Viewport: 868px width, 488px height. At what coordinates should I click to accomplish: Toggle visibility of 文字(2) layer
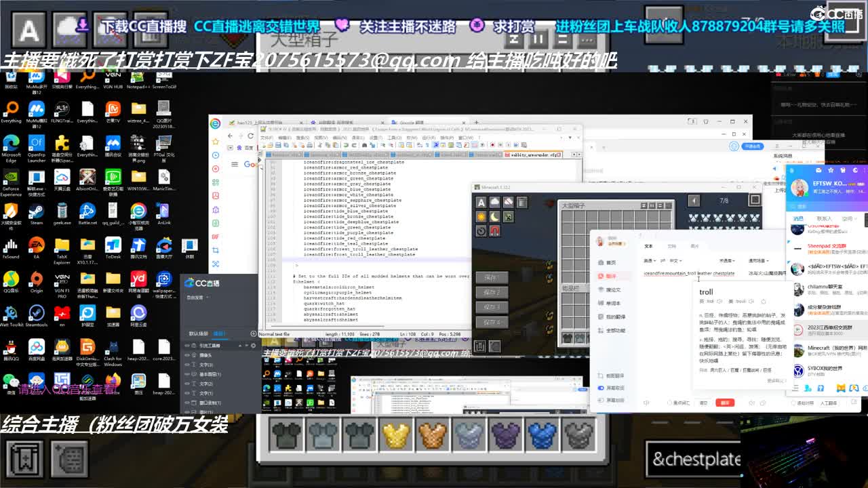(188, 384)
